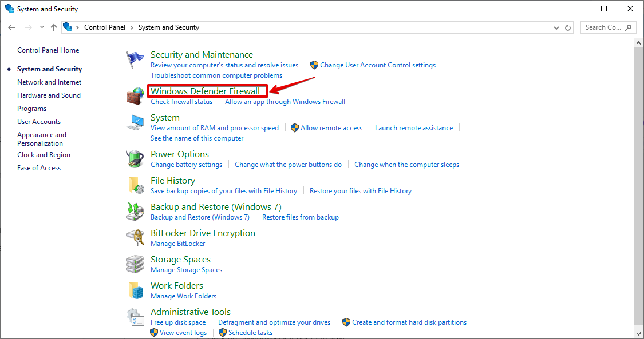Click the Work Folders icon
Viewport: 644px width, 339px height.
coord(135,290)
